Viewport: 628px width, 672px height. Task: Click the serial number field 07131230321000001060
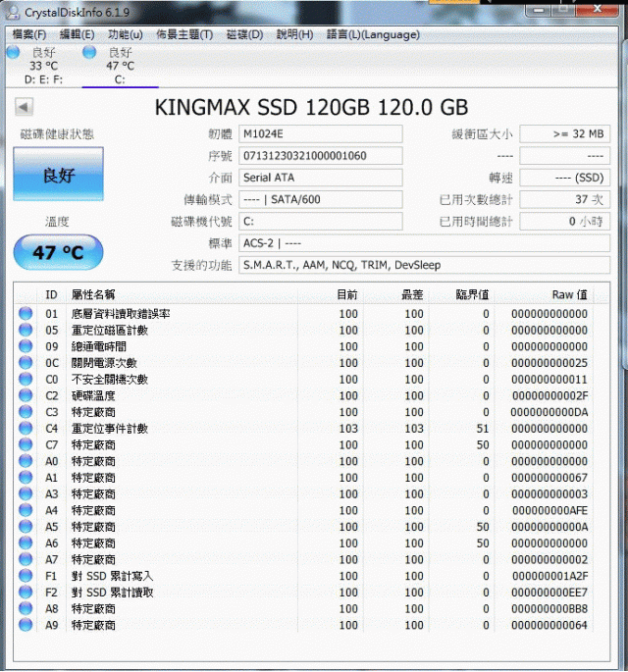[x=321, y=156]
